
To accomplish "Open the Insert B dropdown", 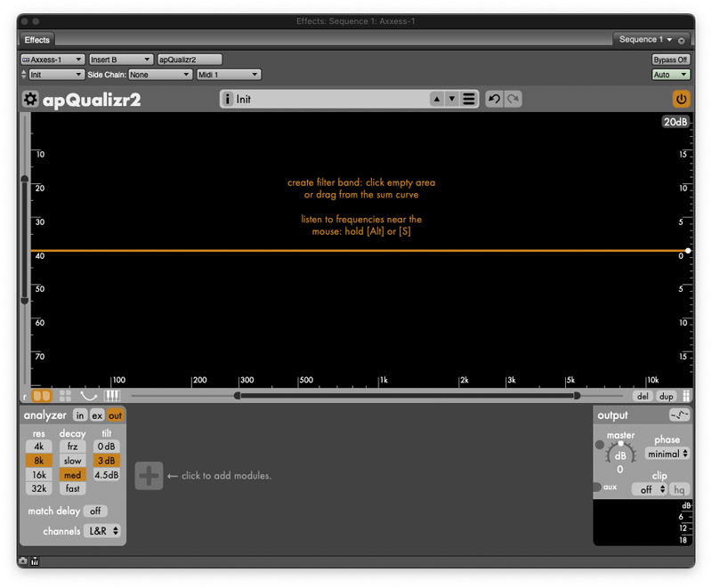I will click(x=120, y=60).
